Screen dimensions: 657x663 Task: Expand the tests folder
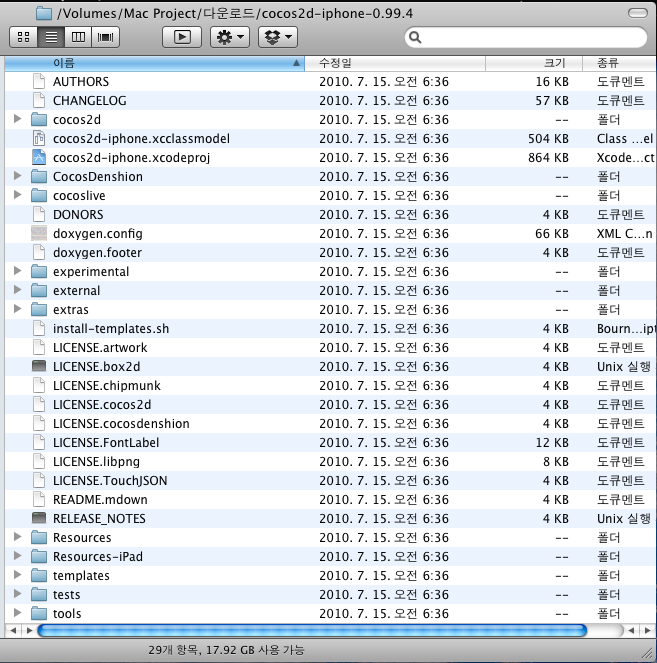pos(17,594)
